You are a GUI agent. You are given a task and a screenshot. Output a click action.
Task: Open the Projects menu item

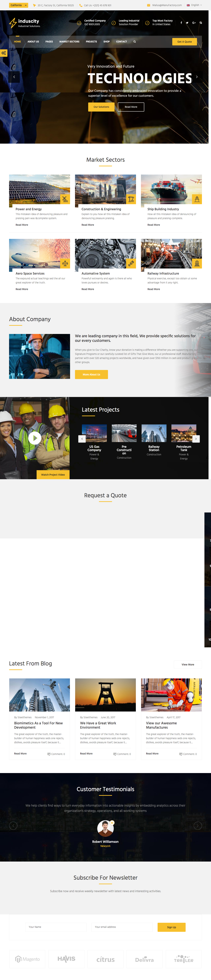coord(91,42)
